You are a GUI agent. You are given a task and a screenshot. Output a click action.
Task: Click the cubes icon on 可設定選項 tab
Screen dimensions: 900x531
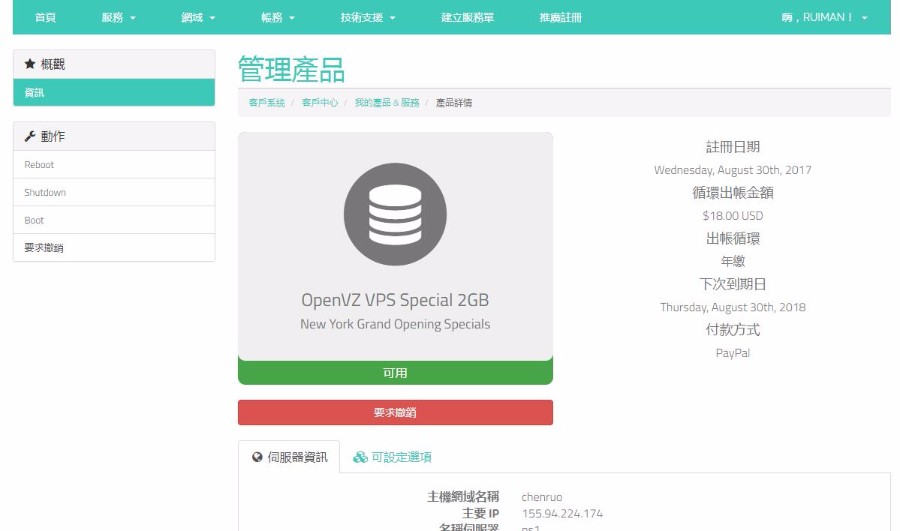360,457
